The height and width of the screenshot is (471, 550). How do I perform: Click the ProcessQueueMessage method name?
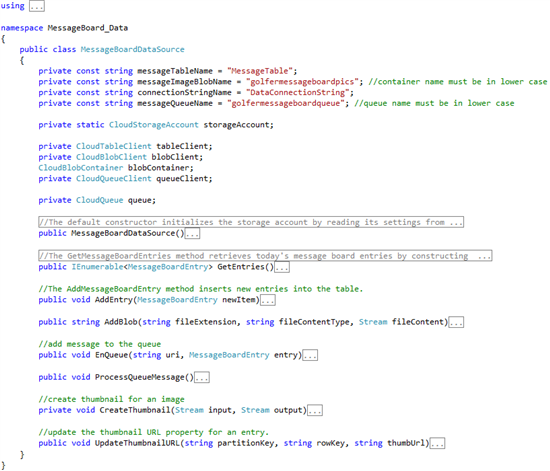(x=140, y=377)
